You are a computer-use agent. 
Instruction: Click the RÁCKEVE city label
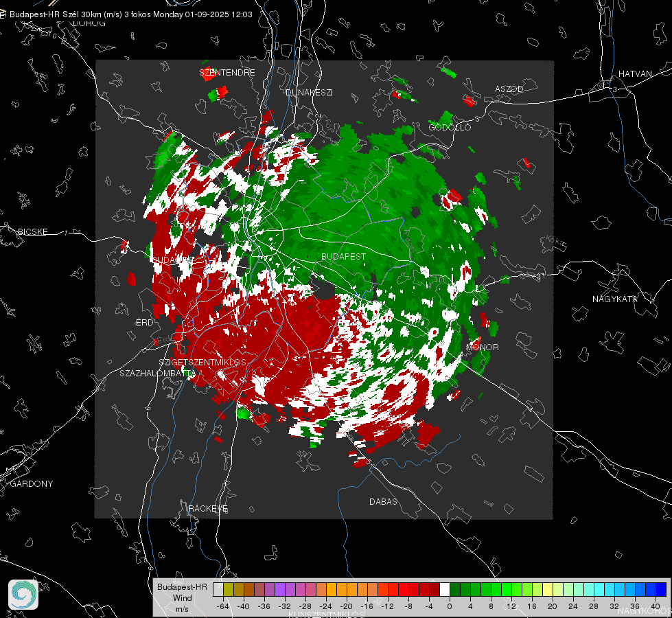pos(208,508)
